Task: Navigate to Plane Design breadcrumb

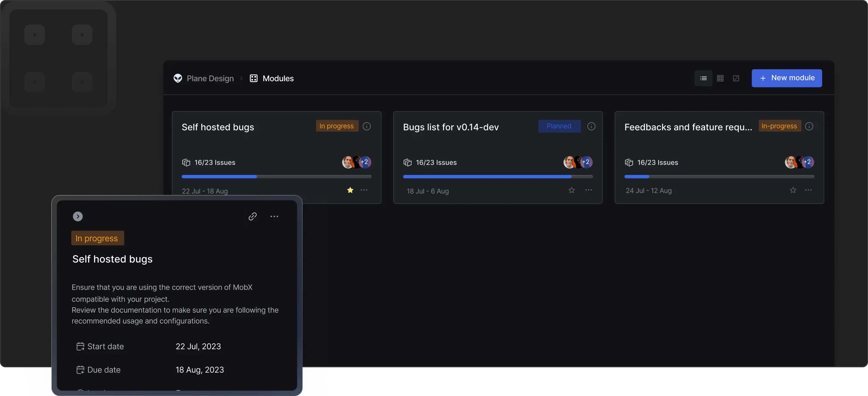Action: (210, 79)
